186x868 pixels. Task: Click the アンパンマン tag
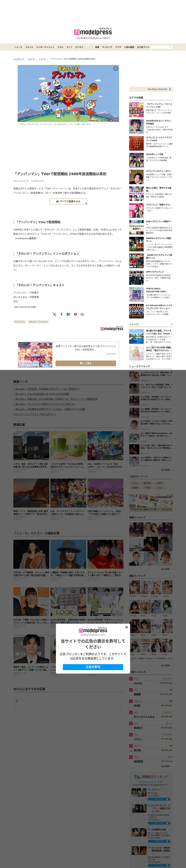tap(20, 322)
